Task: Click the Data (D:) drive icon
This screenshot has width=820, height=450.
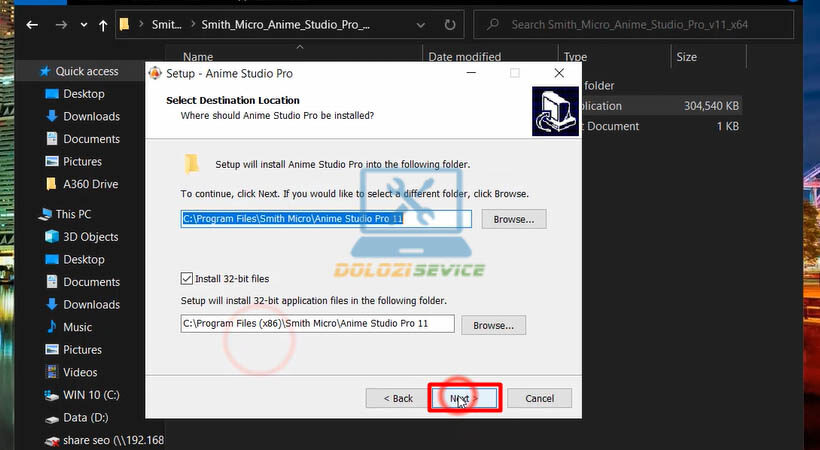Action: pyautogui.click(x=52, y=418)
